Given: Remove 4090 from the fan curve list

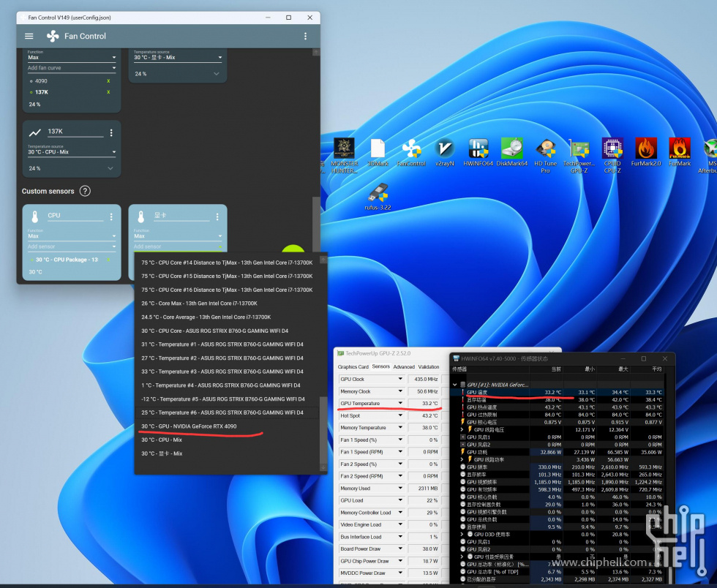Looking at the screenshot, I should point(108,81).
